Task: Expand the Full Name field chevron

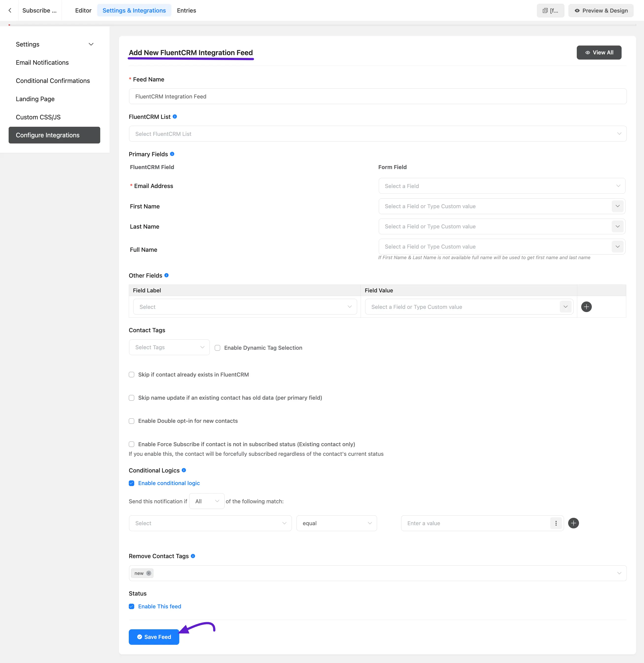Action: coord(618,247)
